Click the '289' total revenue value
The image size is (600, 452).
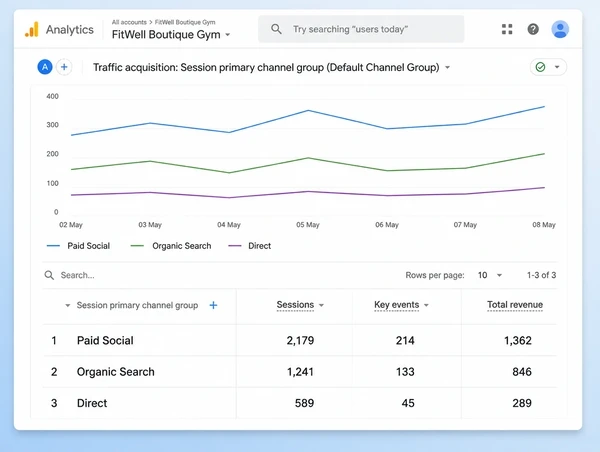pos(522,403)
